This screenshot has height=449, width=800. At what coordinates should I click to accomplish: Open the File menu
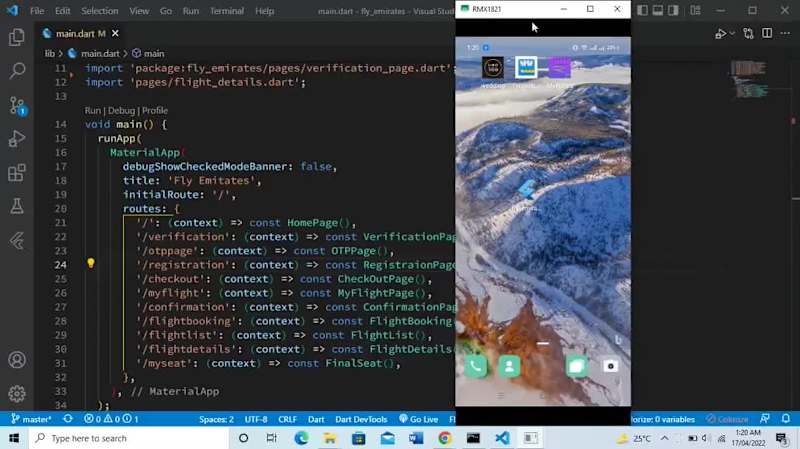37,11
